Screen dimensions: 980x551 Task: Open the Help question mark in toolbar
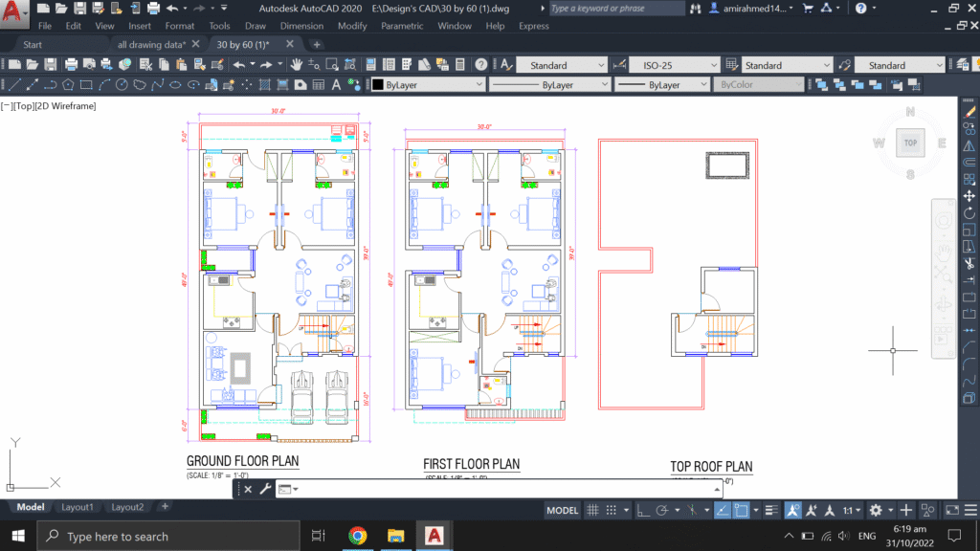pos(480,65)
